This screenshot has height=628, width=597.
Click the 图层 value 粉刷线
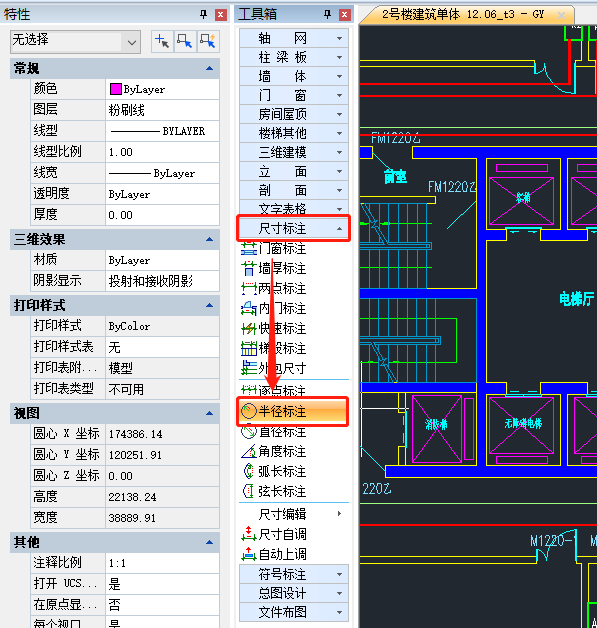(162, 110)
